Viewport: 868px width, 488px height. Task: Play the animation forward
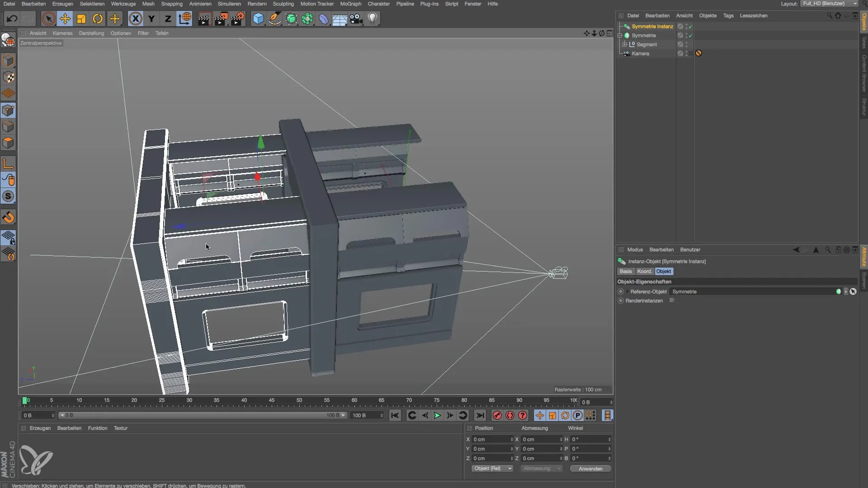[x=437, y=415]
